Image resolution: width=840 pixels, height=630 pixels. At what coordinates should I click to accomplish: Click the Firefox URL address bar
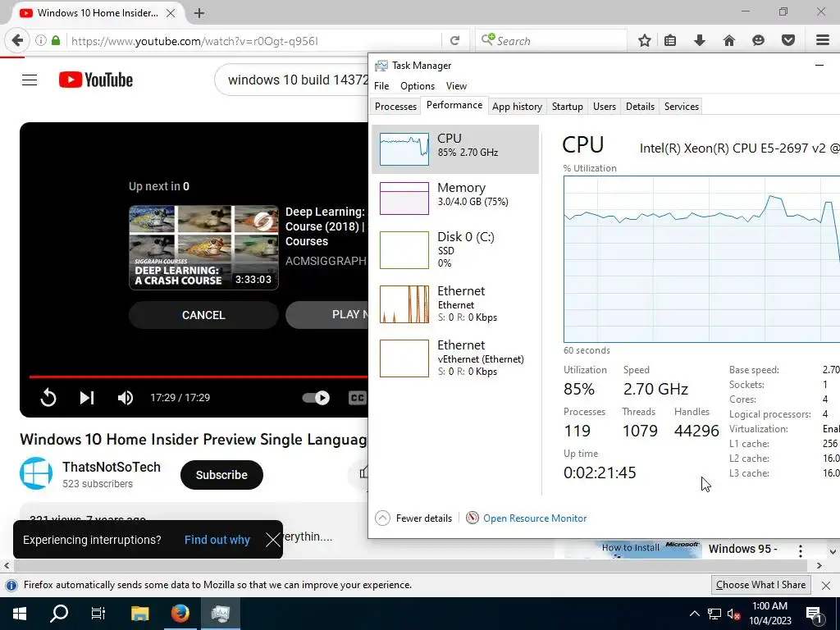pyautogui.click(x=253, y=41)
